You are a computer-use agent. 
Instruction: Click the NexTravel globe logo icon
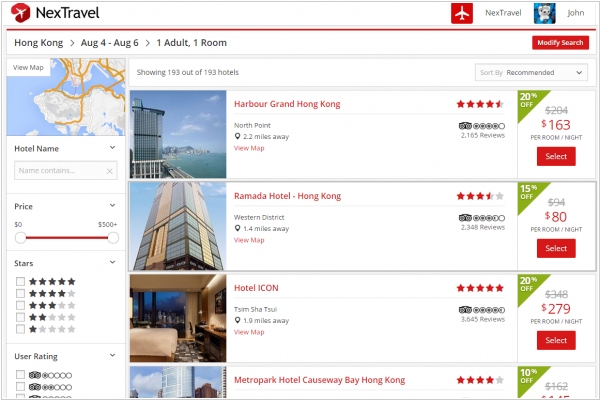point(19,14)
